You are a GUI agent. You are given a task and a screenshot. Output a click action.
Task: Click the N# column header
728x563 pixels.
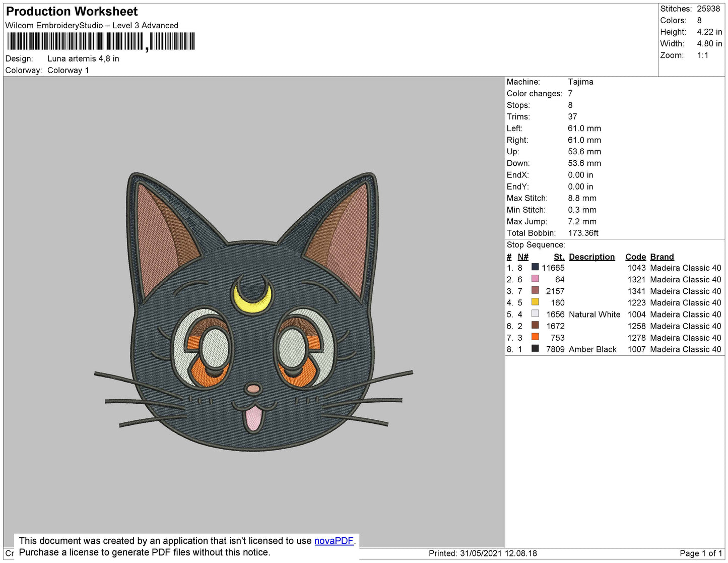point(523,257)
